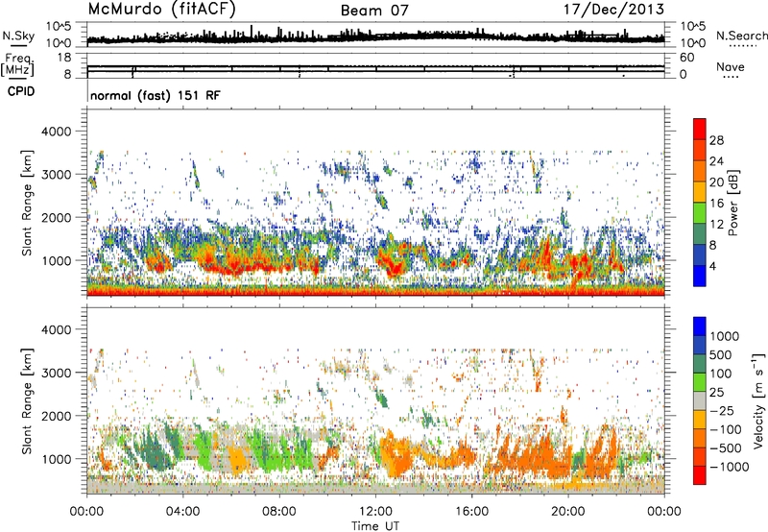Click the bright green 25–100 velocity colorbar segment

click(x=700, y=382)
